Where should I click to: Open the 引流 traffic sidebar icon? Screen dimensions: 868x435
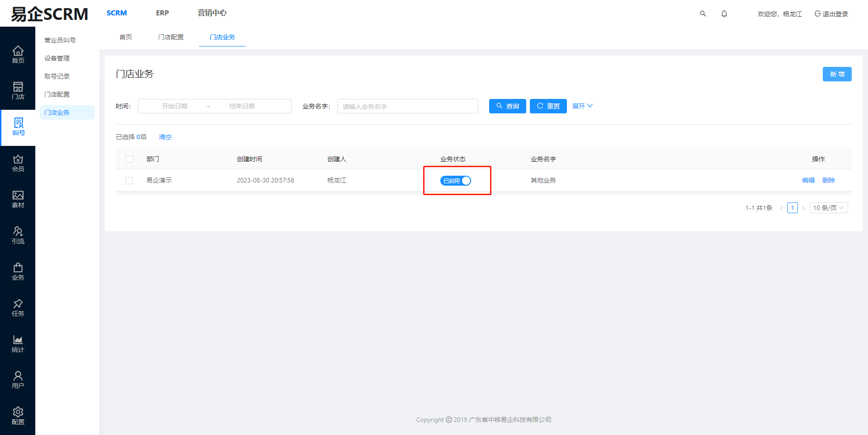click(x=18, y=235)
